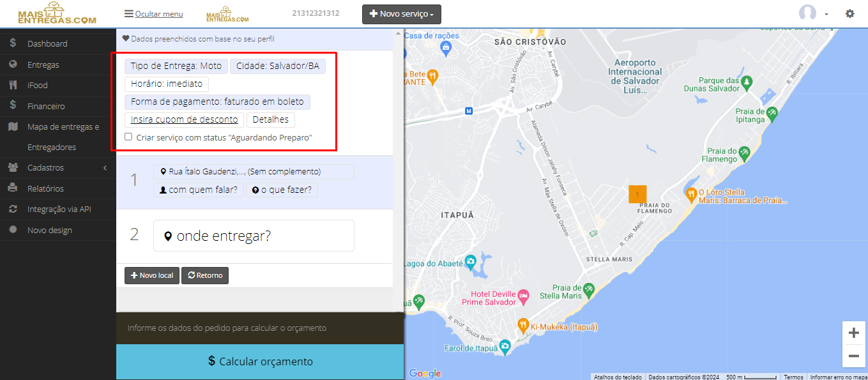Image resolution: width=868 pixels, height=380 pixels.
Task: Click the Detalhes button
Action: click(271, 119)
